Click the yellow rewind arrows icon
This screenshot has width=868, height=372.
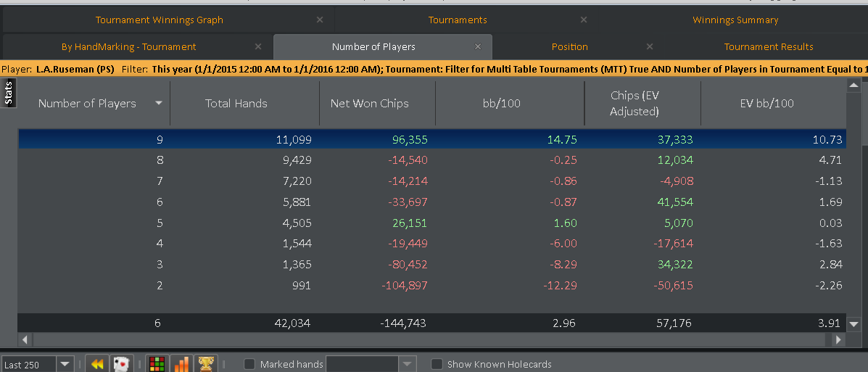coord(96,364)
